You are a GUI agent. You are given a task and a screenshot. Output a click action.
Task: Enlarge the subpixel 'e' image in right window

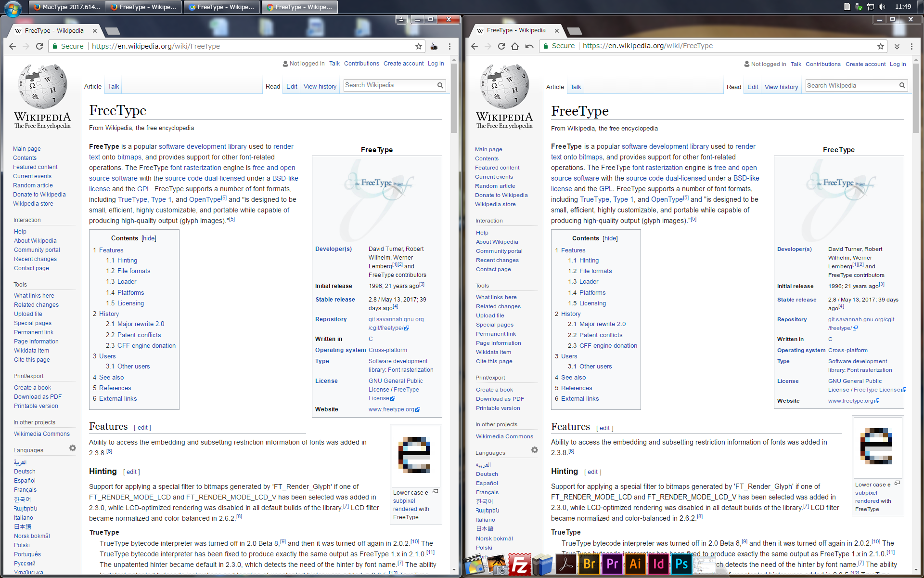coord(897,483)
